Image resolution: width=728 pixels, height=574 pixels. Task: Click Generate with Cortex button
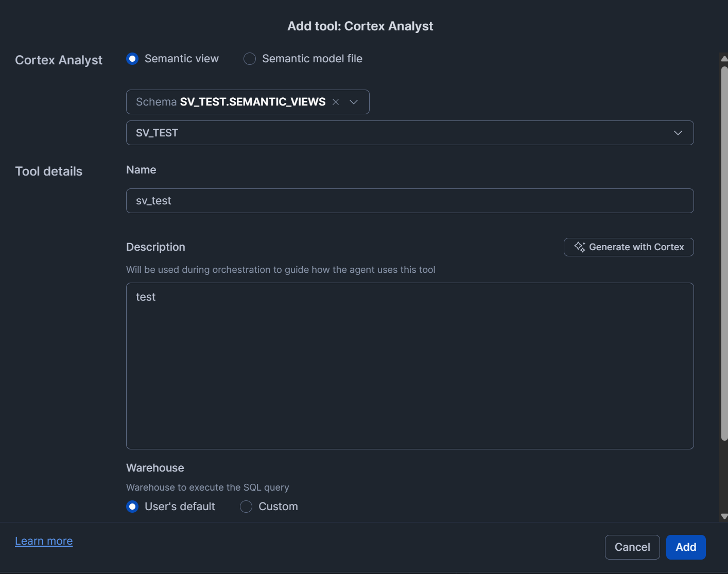click(629, 247)
